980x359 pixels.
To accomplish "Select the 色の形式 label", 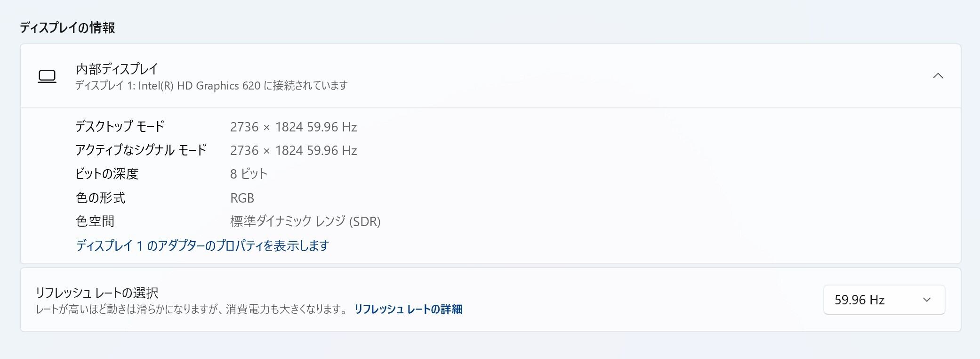I will tap(101, 197).
